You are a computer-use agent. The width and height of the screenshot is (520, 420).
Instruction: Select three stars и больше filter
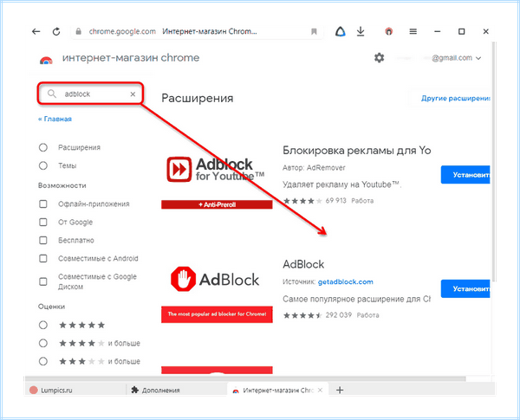tap(43, 361)
